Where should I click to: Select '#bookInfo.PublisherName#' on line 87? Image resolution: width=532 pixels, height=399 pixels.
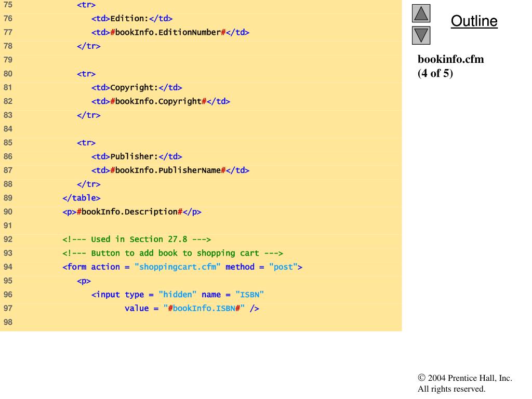point(168,170)
